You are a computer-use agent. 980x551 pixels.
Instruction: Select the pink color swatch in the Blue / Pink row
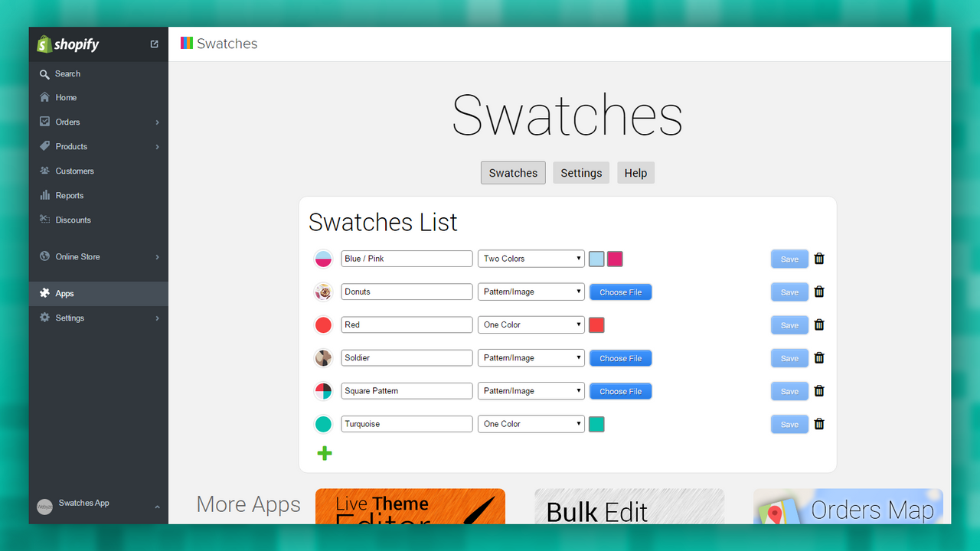pyautogui.click(x=614, y=259)
